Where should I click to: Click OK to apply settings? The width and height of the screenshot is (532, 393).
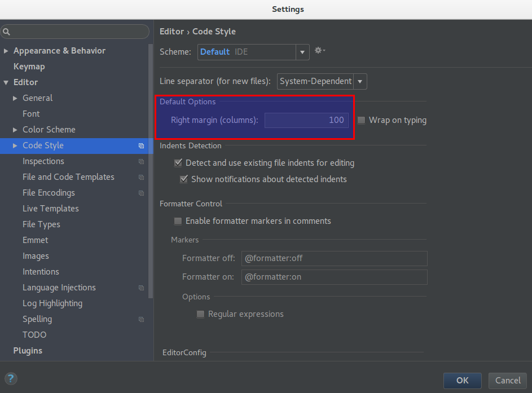click(462, 381)
